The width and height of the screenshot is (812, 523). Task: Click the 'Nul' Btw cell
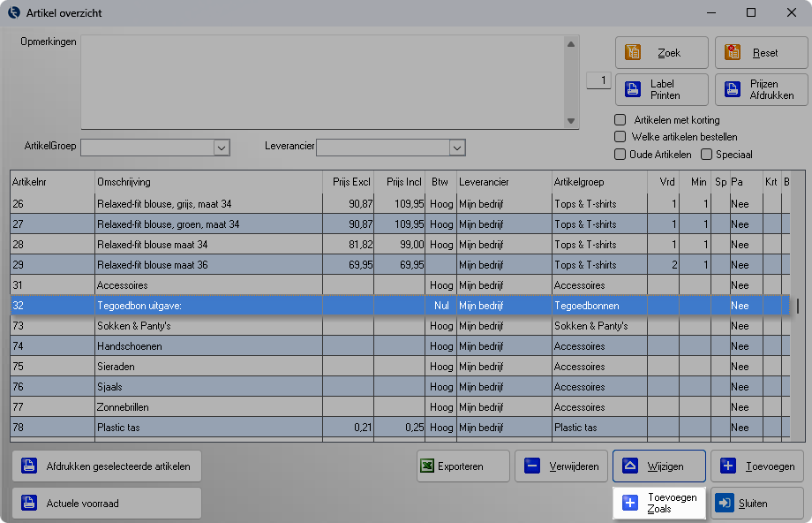coord(440,306)
